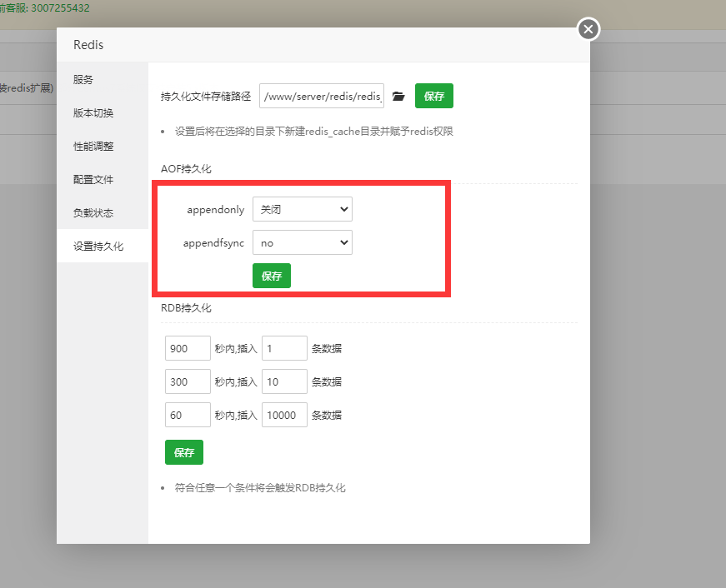Click the 符合任意一个条件将会触发RDB持久化 note
The width and height of the screenshot is (726, 588).
[x=260, y=488]
